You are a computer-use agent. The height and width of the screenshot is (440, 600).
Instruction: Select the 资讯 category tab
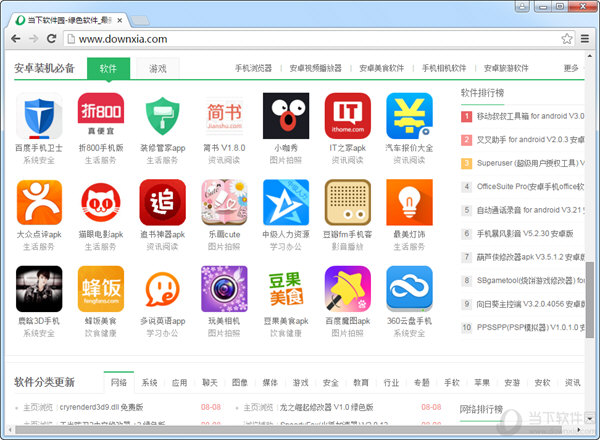click(x=573, y=383)
